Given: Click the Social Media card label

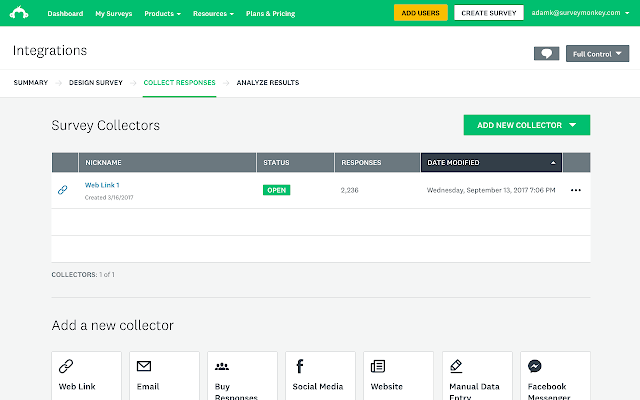Looking at the screenshot, I should pyautogui.click(x=318, y=387).
